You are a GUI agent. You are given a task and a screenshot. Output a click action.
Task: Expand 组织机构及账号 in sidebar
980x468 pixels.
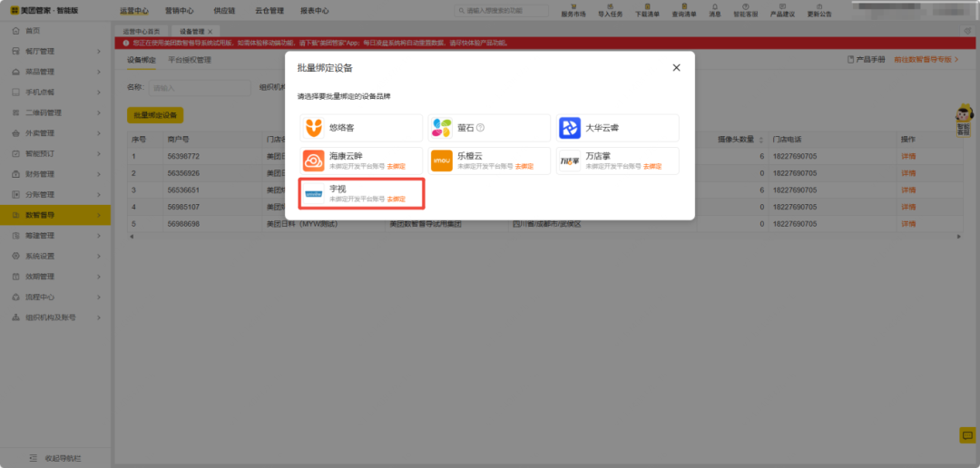pyautogui.click(x=55, y=317)
